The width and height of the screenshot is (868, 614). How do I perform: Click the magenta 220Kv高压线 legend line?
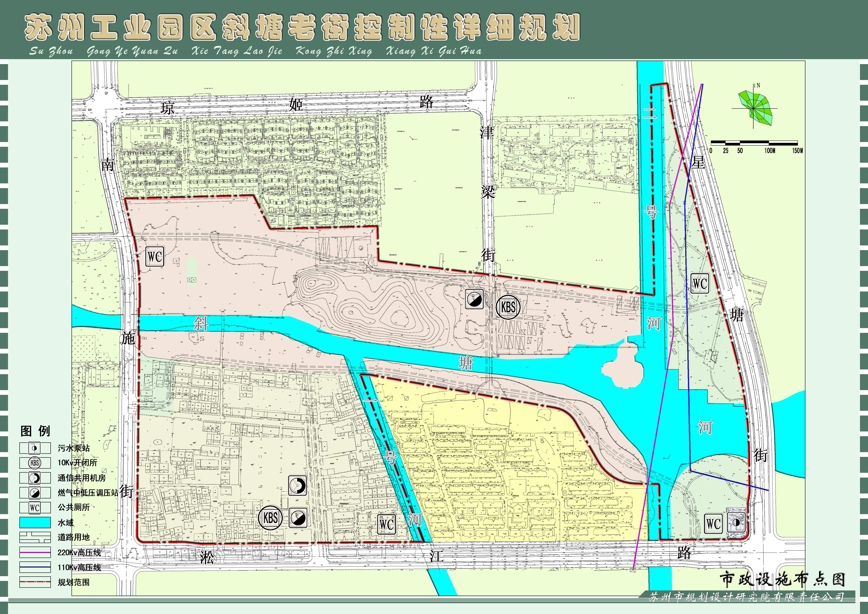[x=35, y=552]
